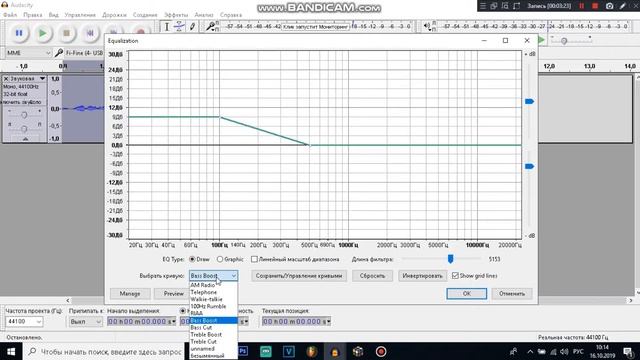Click the Manage button
Image resolution: width=640 pixels, height=360 pixels.
tap(130, 293)
